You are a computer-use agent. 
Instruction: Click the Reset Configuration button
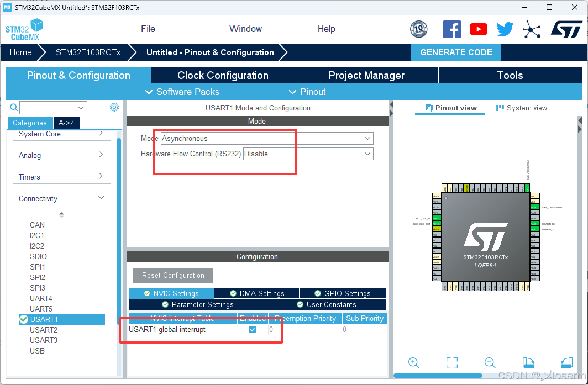pos(174,275)
